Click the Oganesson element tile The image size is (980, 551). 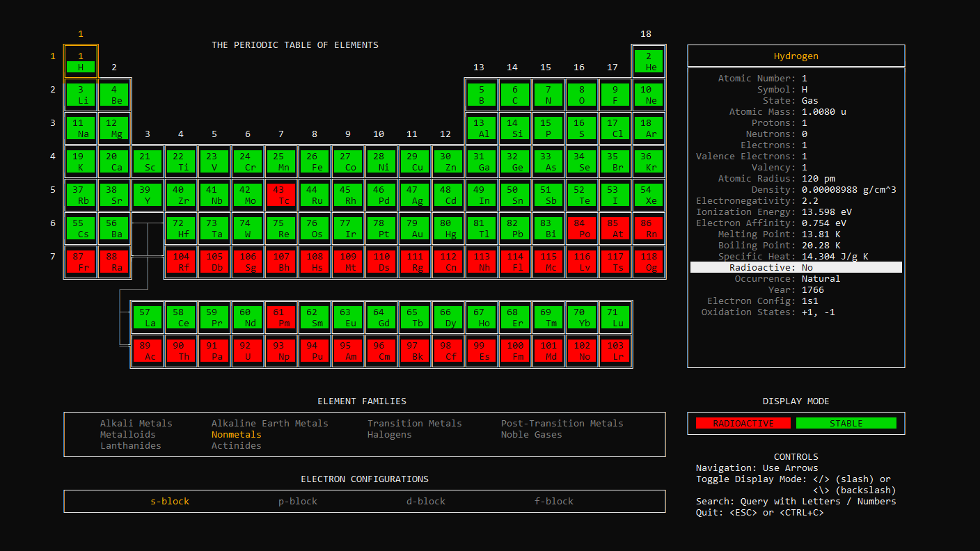pos(649,261)
